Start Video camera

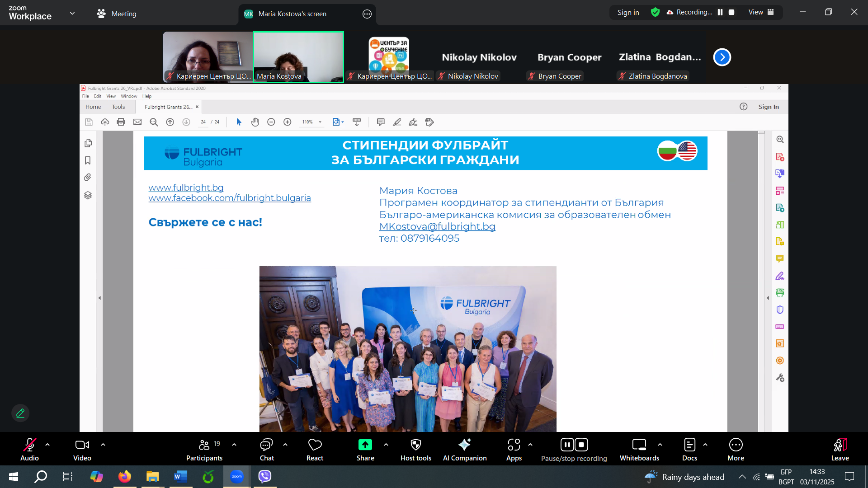(x=82, y=445)
